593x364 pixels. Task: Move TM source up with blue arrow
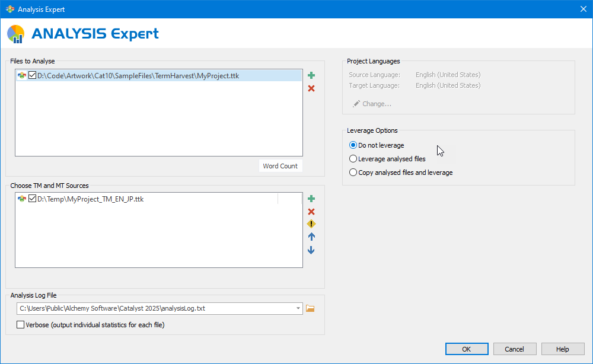click(311, 237)
